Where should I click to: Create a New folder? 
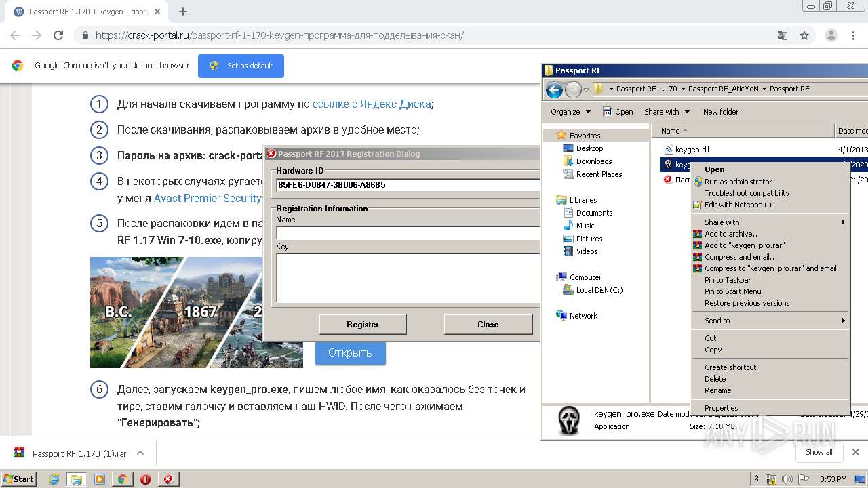(x=721, y=112)
